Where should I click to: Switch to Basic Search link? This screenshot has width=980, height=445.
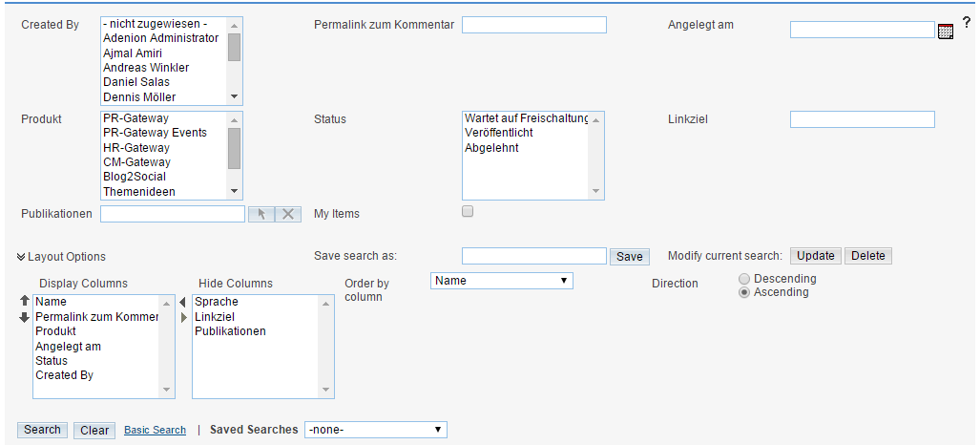[155, 431]
